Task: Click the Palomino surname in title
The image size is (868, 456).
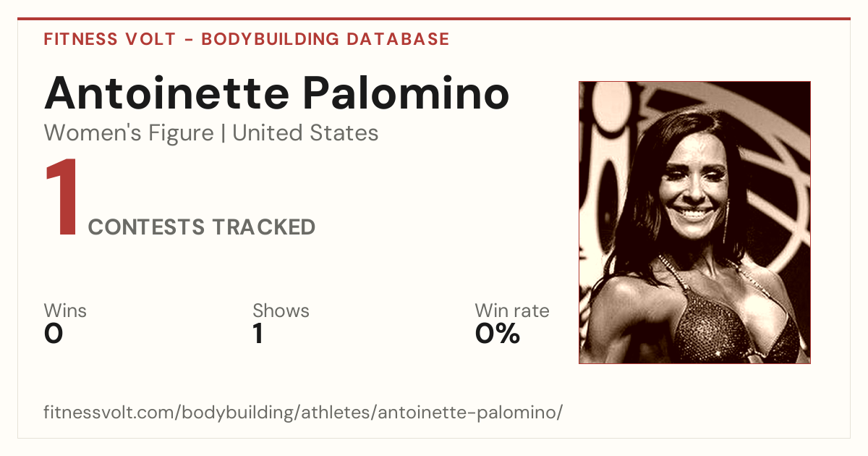Action: 406,93
